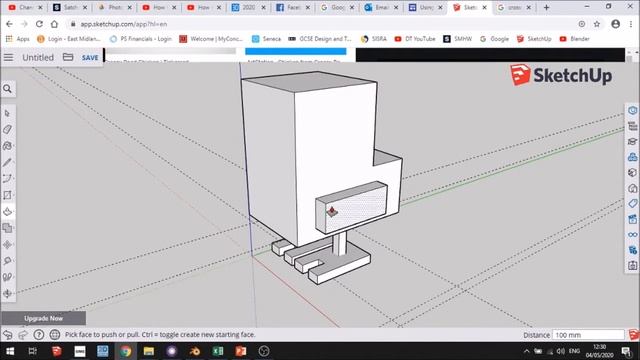The image size is (640, 360).
Task: Open model file folder icon
Action: 68,57
